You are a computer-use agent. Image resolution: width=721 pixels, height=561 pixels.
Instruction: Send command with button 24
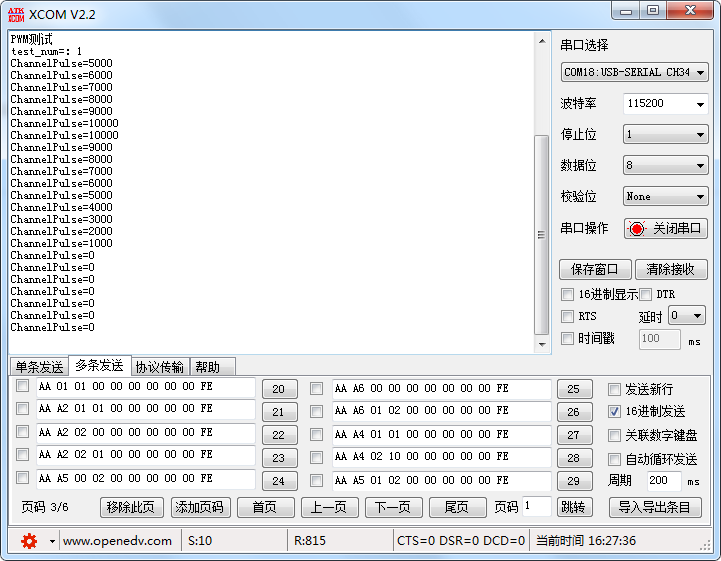click(280, 481)
